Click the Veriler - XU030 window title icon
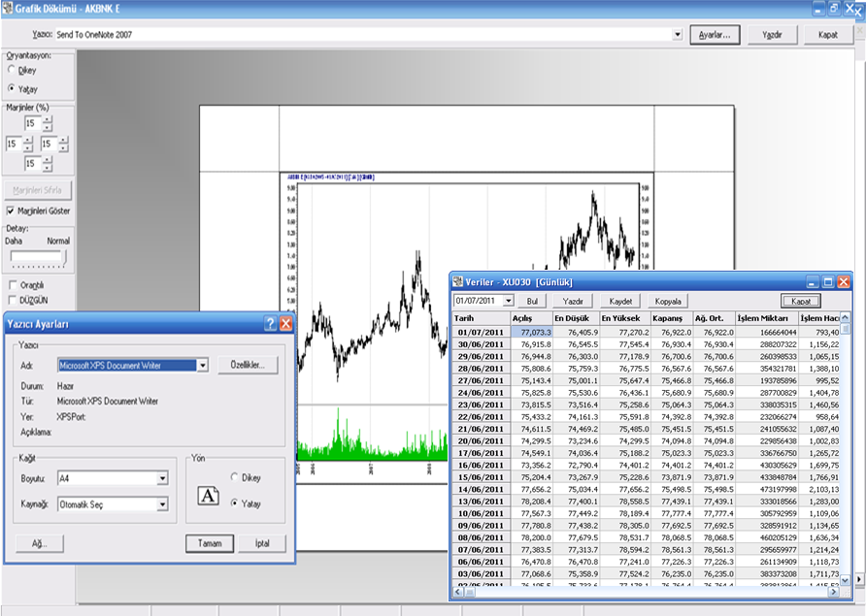Image resolution: width=866 pixels, height=616 pixels. click(458, 282)
